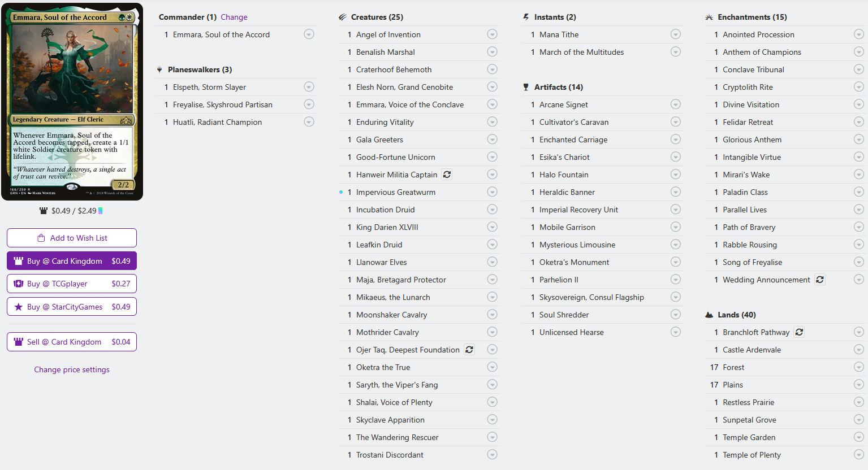Select Plains land entry
This screenshot has width=868, height=470.
(733, 385)
